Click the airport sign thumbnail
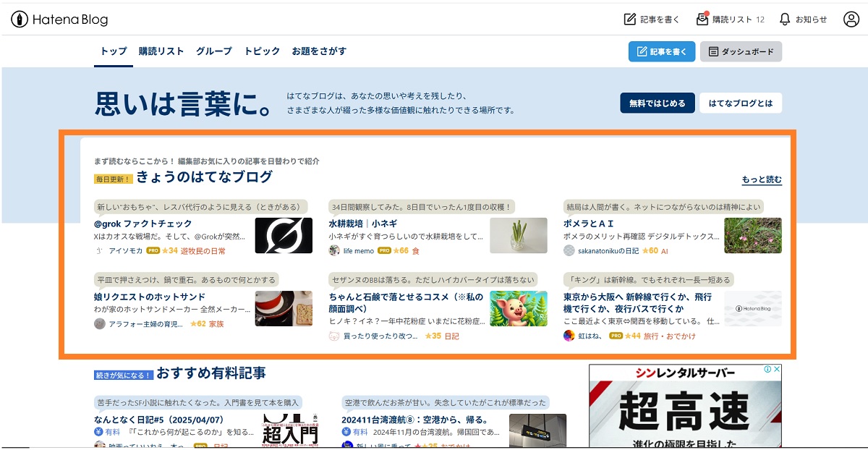Image resolution: width=868 pixels, height=450 pixels. coord(537,430)
